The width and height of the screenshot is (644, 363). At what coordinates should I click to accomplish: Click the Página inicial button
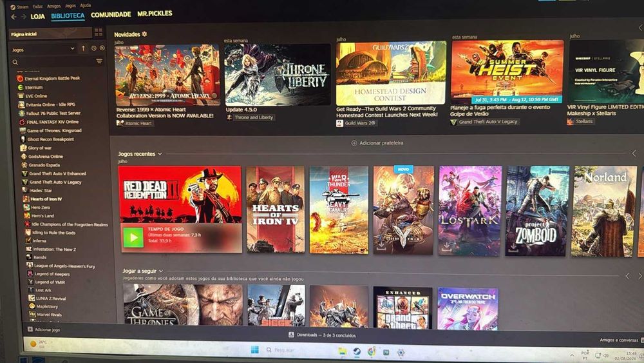pyautogui.click(x=50, y=34)
